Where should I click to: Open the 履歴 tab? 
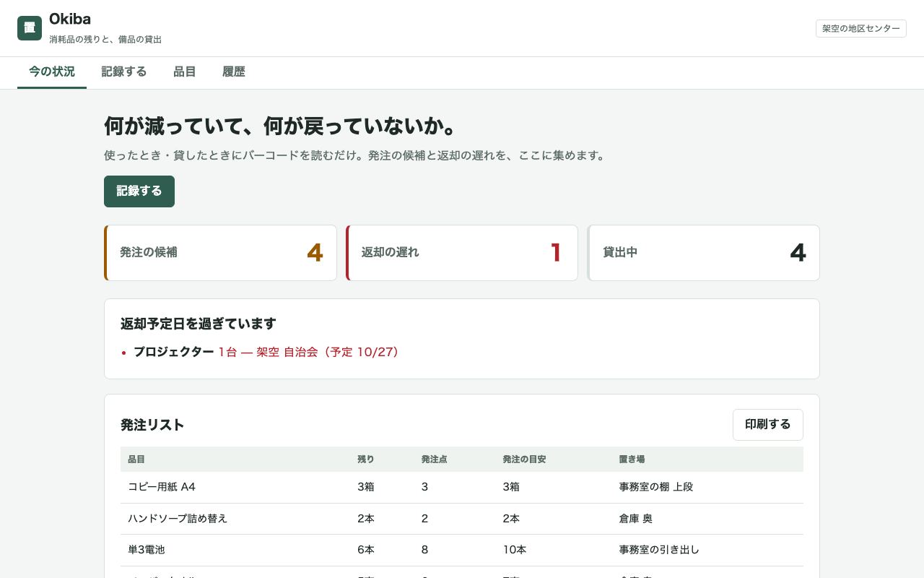(x=234, y=72)
